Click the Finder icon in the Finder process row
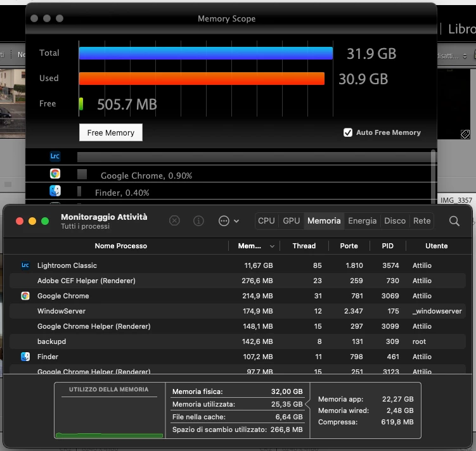 [x=25, y=357]
